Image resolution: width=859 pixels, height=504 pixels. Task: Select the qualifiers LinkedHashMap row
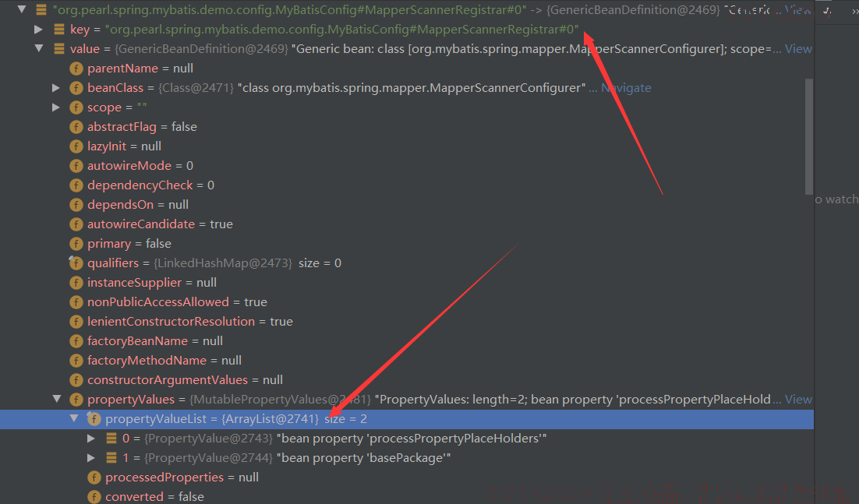click(x=406, y=263)
